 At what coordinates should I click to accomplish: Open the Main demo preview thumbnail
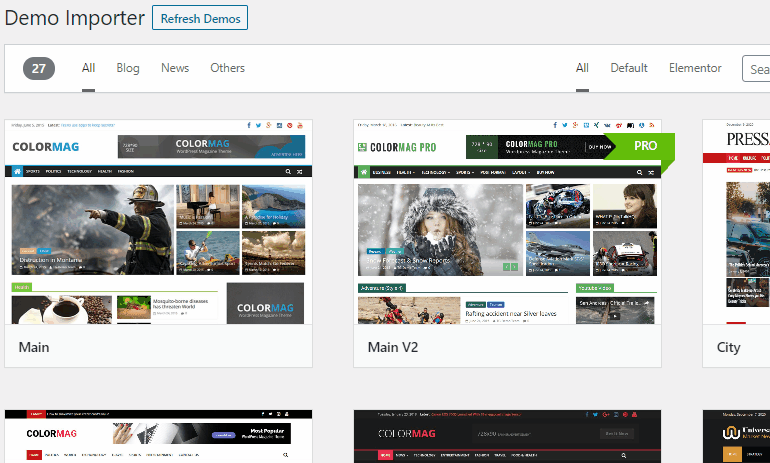pos(159,222)
